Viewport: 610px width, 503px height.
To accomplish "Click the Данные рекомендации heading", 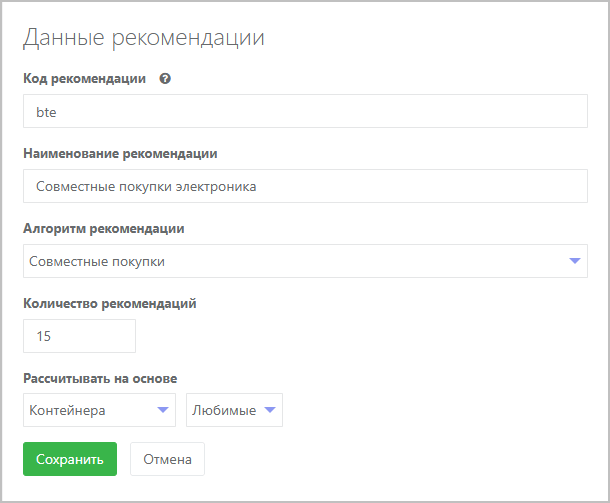I will 143,39.
